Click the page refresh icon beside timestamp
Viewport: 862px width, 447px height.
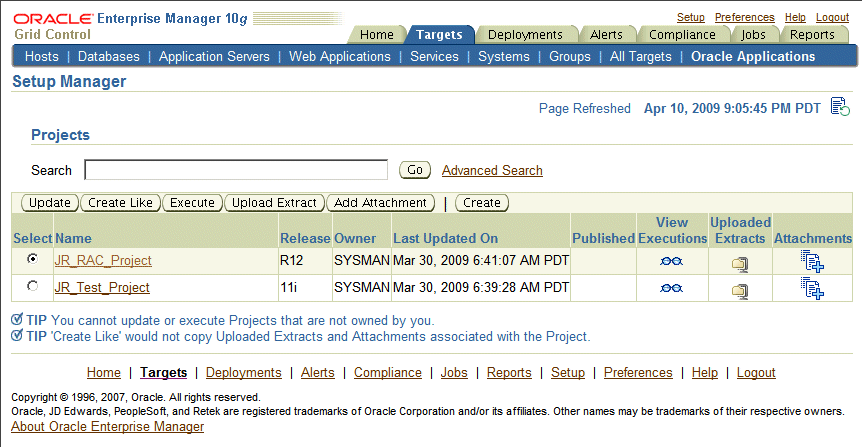(840, 107)
